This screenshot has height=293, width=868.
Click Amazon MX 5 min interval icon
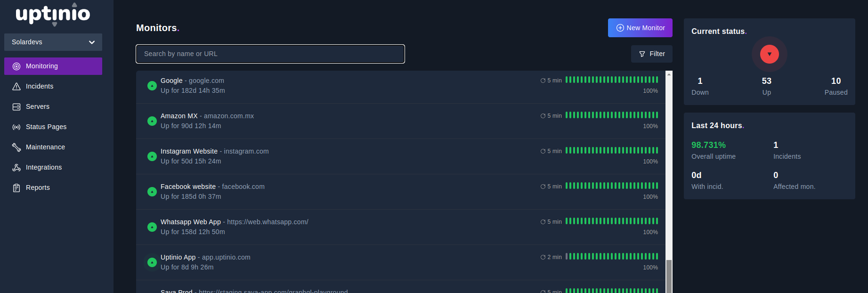(x=543, y=116)
